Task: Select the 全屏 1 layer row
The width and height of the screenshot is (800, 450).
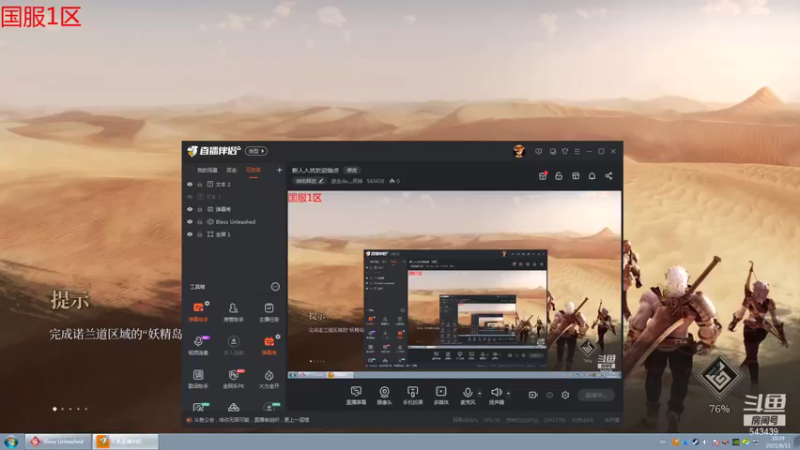Action: point(234,234)
